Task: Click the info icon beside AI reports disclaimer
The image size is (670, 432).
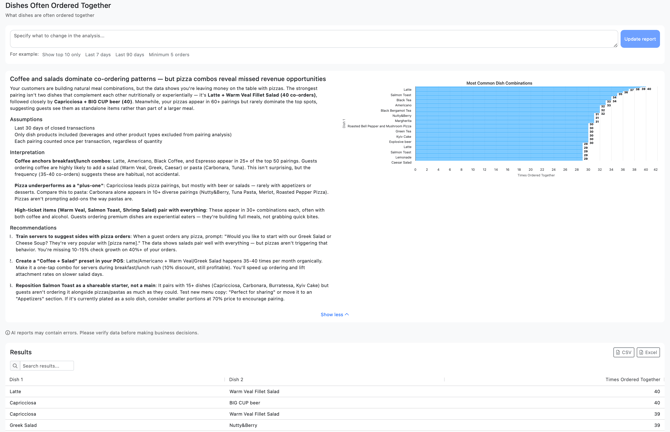Action: coord(8,333)
